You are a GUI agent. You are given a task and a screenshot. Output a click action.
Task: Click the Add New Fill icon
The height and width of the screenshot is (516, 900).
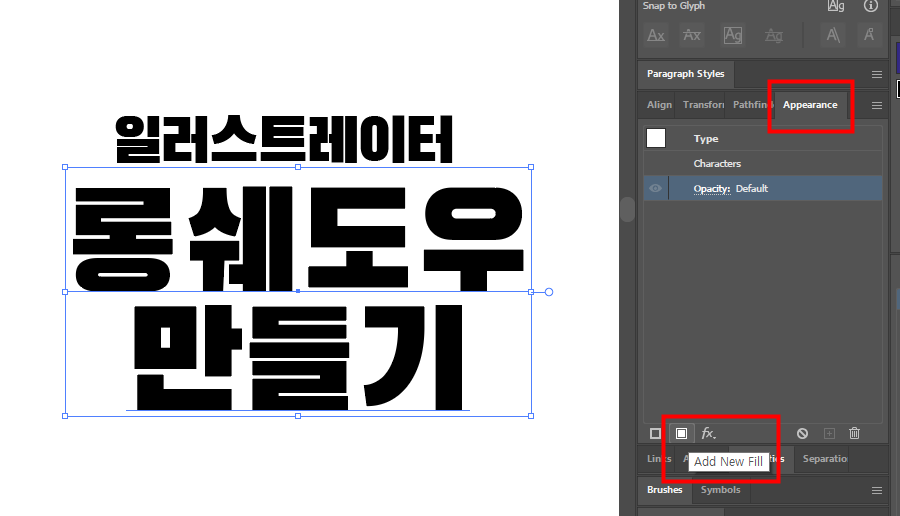pyautogui.click(x=681, y=433)
